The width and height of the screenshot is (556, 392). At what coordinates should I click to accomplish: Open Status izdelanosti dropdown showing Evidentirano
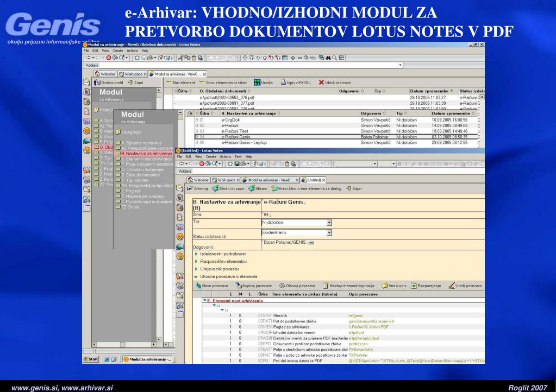[x=329, y=232]
